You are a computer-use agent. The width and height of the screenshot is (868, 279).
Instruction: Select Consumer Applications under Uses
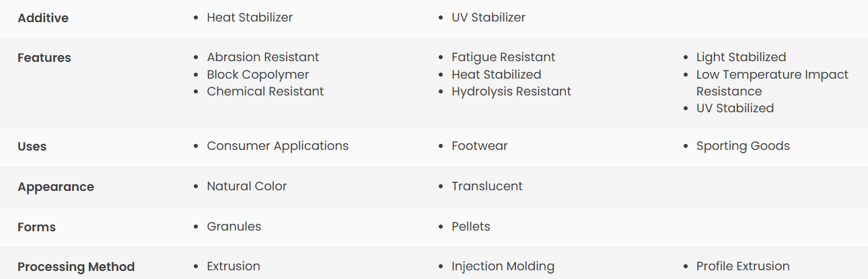coord(278,146)
